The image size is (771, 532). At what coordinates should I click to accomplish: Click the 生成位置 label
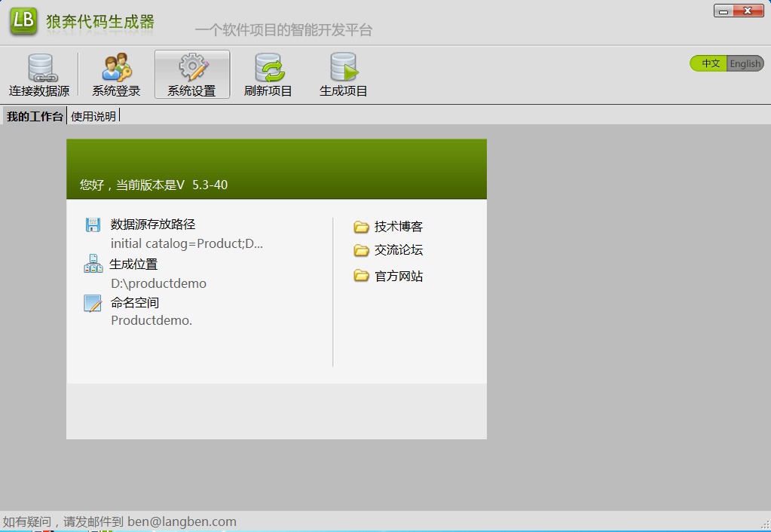point(133,264)
